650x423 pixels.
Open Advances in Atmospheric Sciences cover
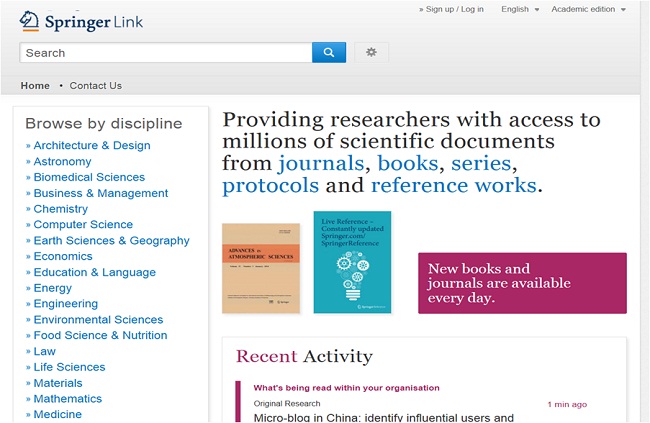point(261,268)
